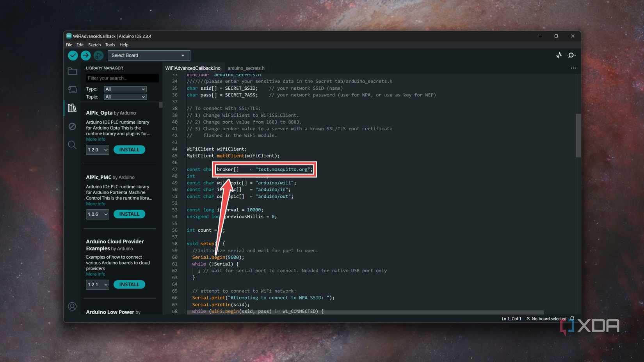Viewport: 644px width, 362px height.
Task: Open the Serial Plotter icon
Action: (x=559, y=55)
